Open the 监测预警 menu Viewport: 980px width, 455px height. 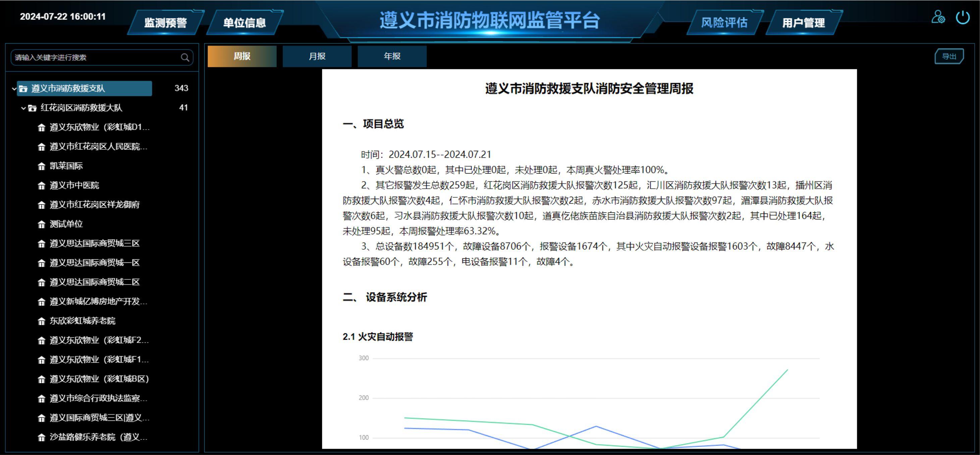[165, 22]
